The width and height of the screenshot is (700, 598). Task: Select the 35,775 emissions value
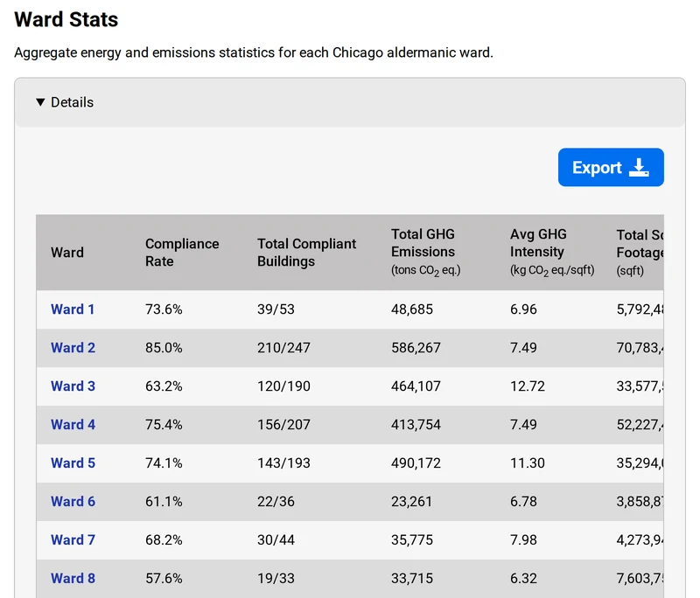pos(412,539)
